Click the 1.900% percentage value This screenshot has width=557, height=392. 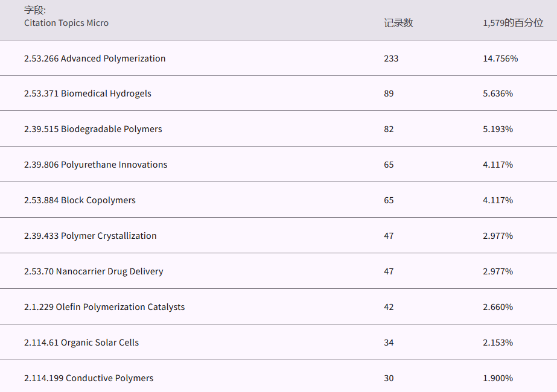(x=498, y=378)
